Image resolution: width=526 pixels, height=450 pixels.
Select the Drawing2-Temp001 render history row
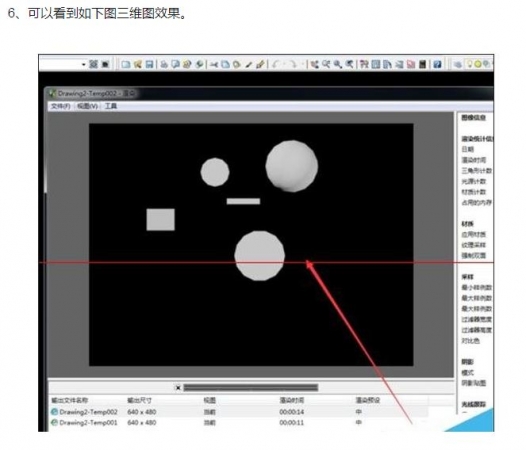coord(239,422)
